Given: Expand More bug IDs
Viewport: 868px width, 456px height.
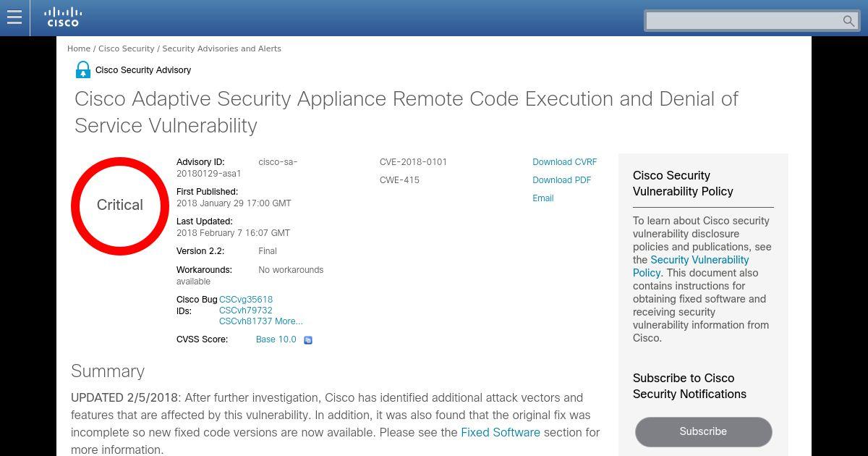Looking at the screenshot, I should 289,321.
